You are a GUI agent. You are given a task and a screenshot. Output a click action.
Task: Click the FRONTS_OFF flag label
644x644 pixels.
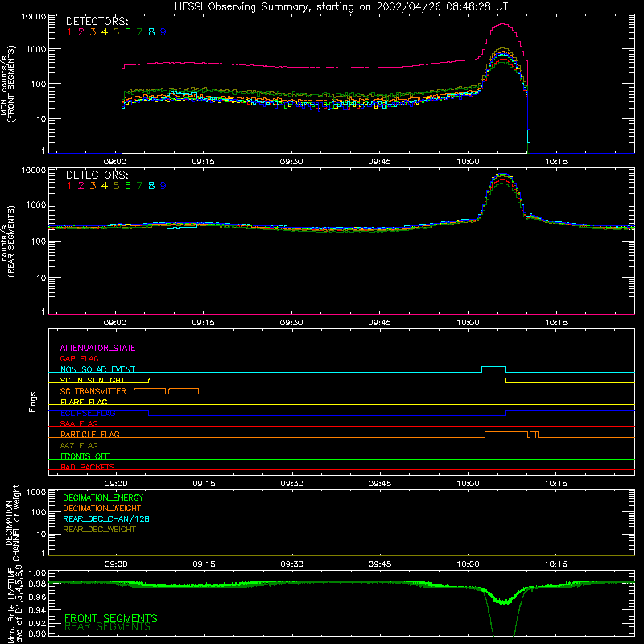[x=85, y=456]
